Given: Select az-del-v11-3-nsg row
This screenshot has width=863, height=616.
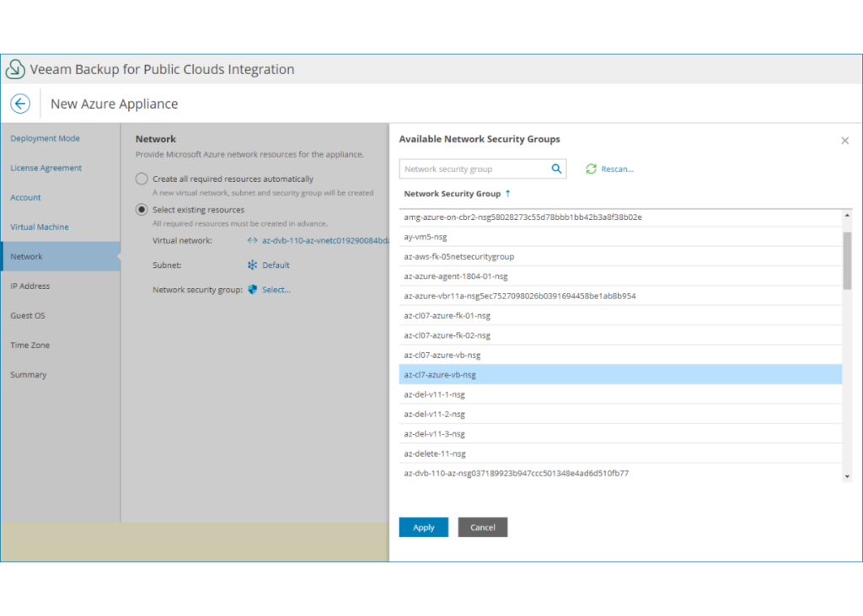Looking at the screenshot, I should 620,434.
